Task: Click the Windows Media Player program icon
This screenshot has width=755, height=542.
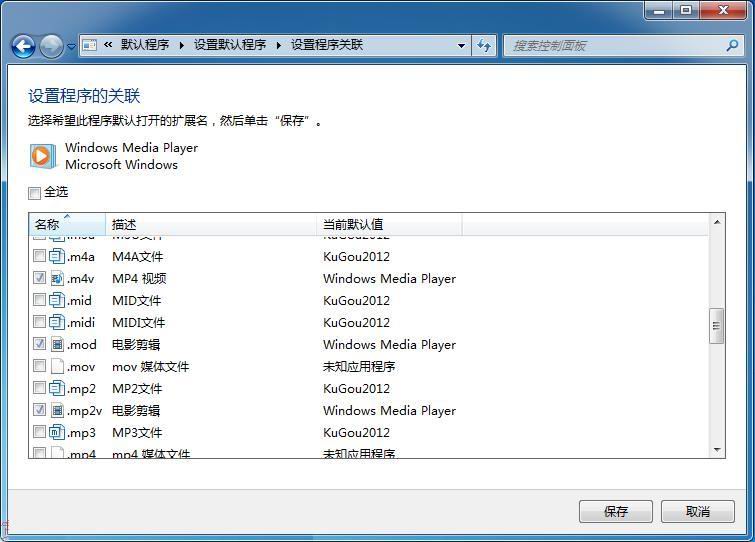Action: pos(43,156)
